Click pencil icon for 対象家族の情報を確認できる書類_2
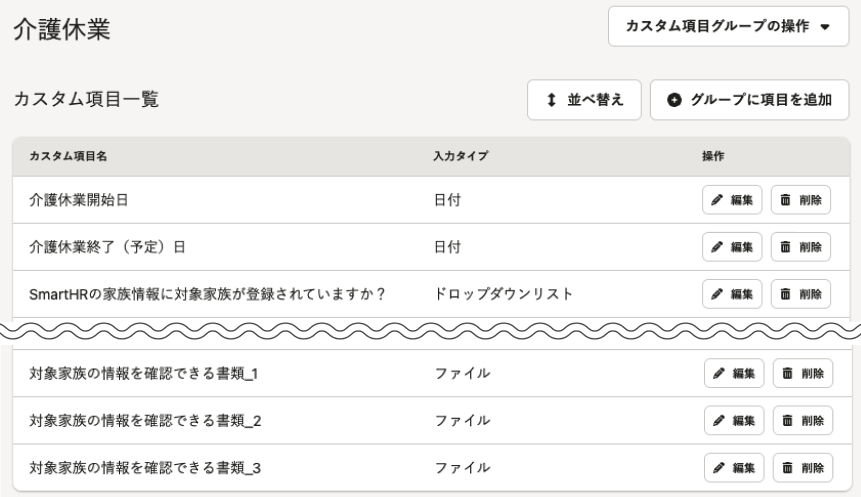 coord(719,421)
